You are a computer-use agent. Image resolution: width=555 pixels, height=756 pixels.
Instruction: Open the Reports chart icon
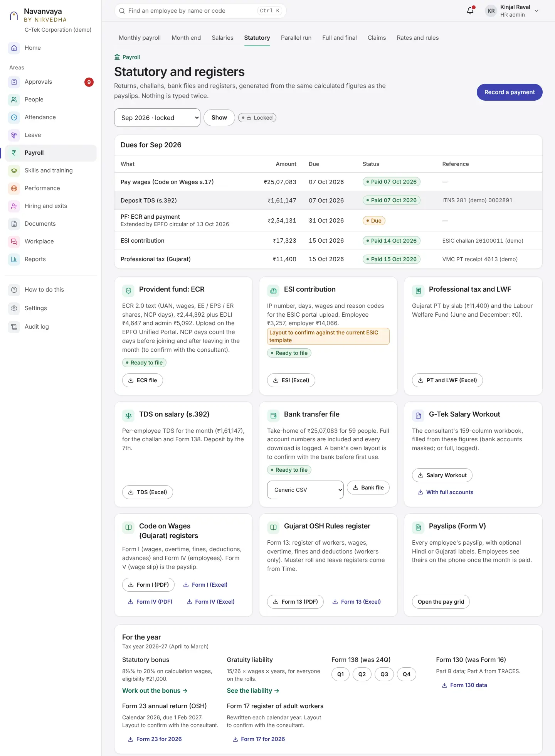point(14,259)
